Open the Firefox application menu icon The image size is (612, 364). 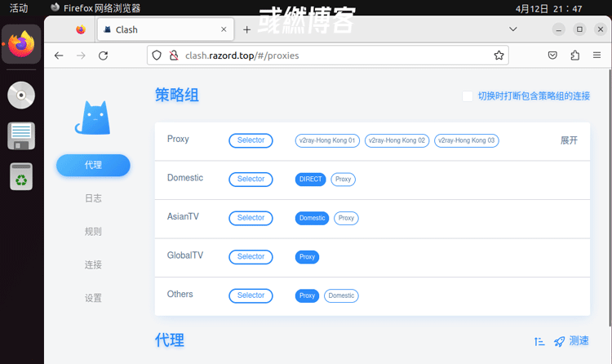(597, 55)
